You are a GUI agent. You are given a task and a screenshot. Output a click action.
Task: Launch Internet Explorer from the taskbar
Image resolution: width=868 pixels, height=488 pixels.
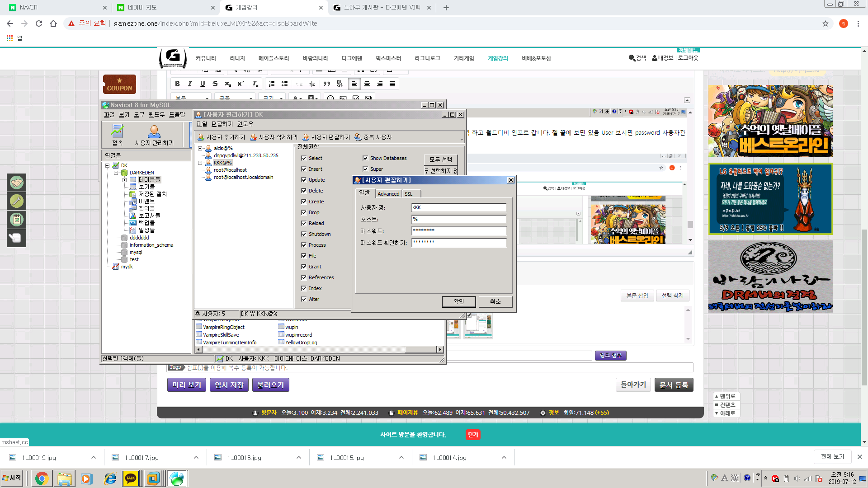pos(110,479)
